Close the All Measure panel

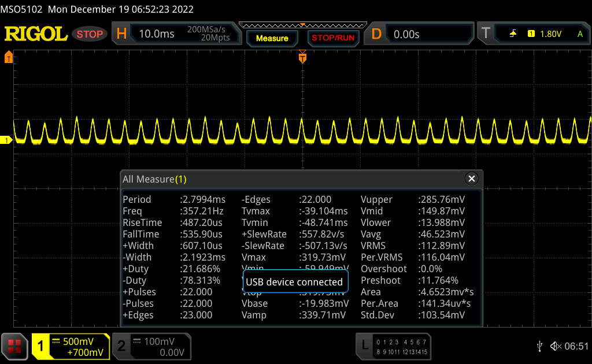[472, 179]
